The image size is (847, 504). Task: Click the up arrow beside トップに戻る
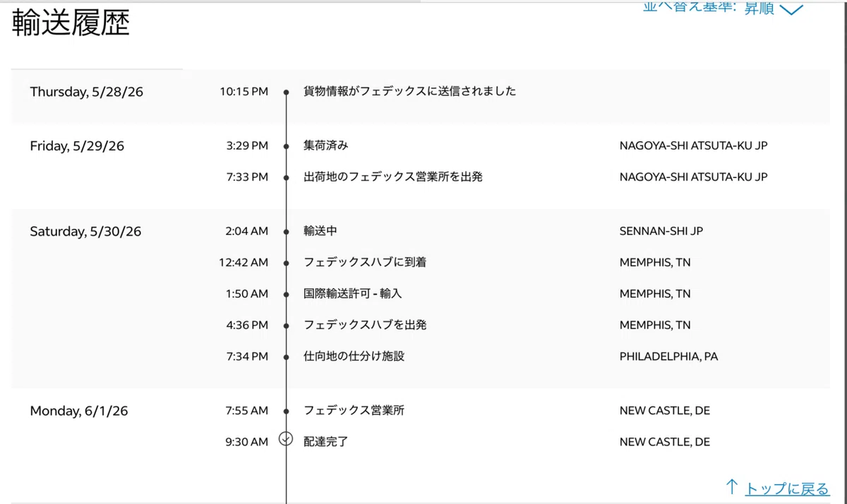(733, 487)
